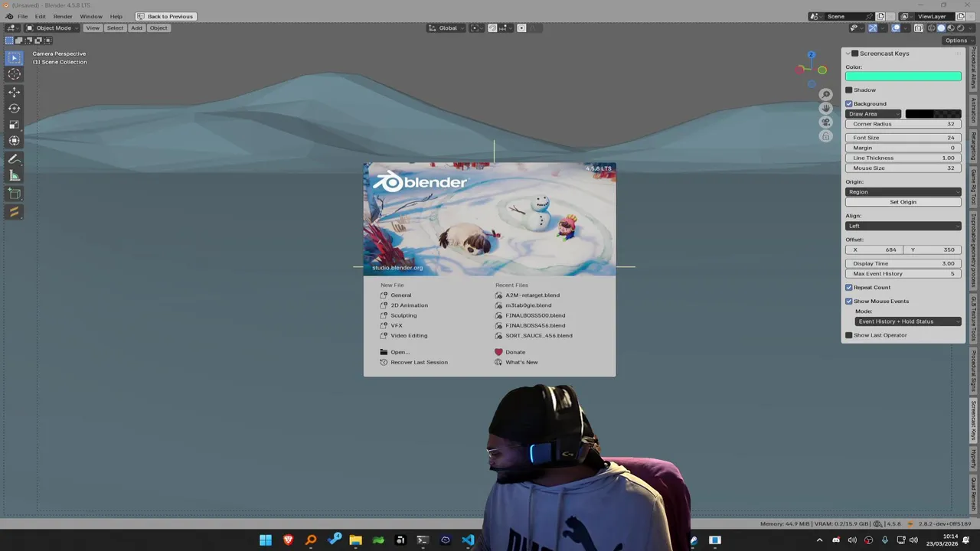Select the Add Cube tool
Image resolution: width=980 pixels, height=551 pixels.
pos(14,194)
